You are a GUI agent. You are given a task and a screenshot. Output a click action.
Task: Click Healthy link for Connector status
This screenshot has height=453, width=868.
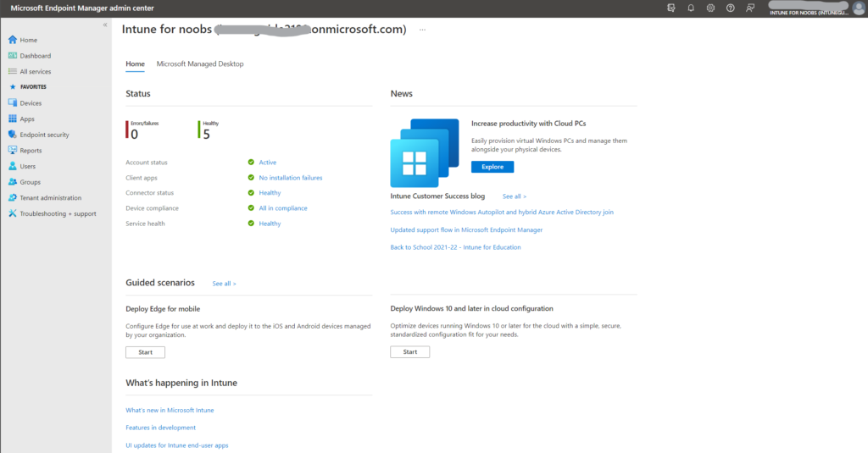pyautogui.click(x=270, y=192)
